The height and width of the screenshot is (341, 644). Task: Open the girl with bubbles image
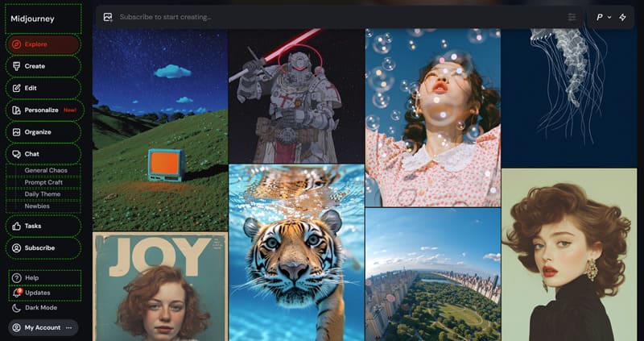click(433, 118)
